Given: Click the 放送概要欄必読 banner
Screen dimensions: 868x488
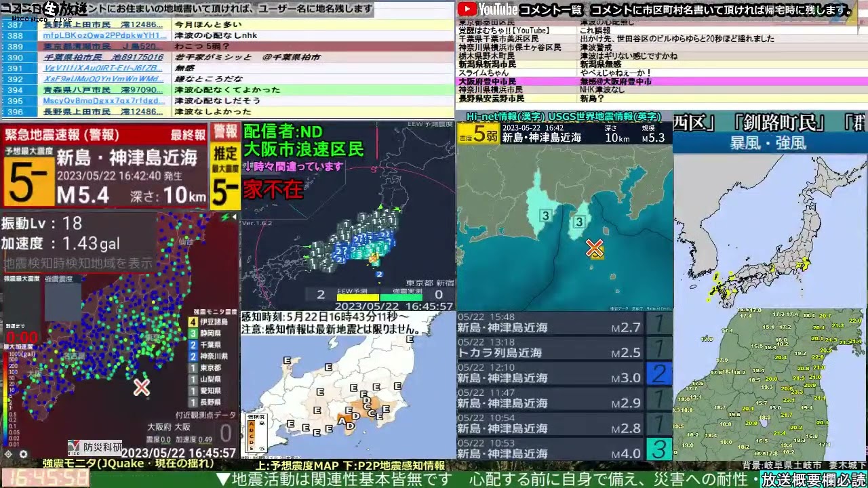Looking at the screenshot, I should click(x=813, y=479).
